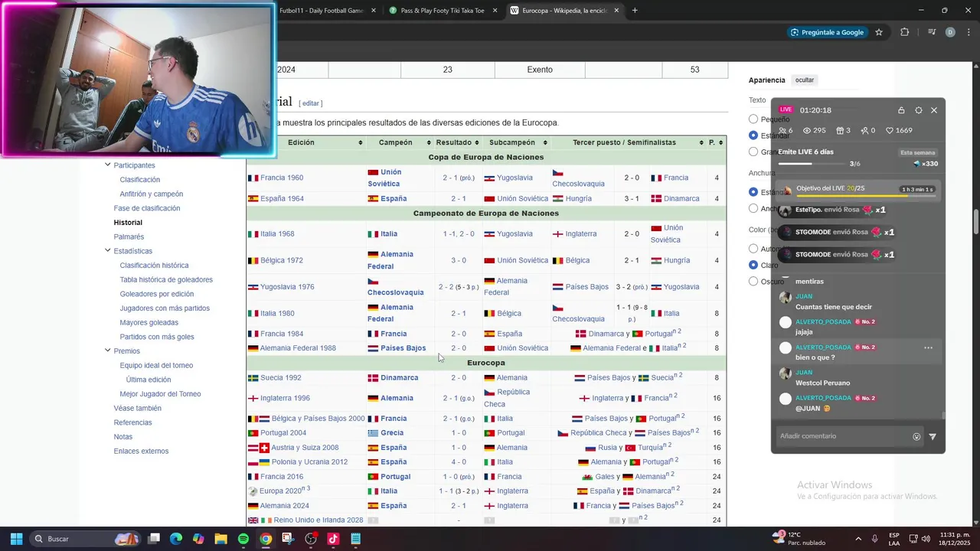Bookmark this page with the star icon
The height and width of the screenshot is (551, 980).
pyautogui.click(x=879, y=32)
